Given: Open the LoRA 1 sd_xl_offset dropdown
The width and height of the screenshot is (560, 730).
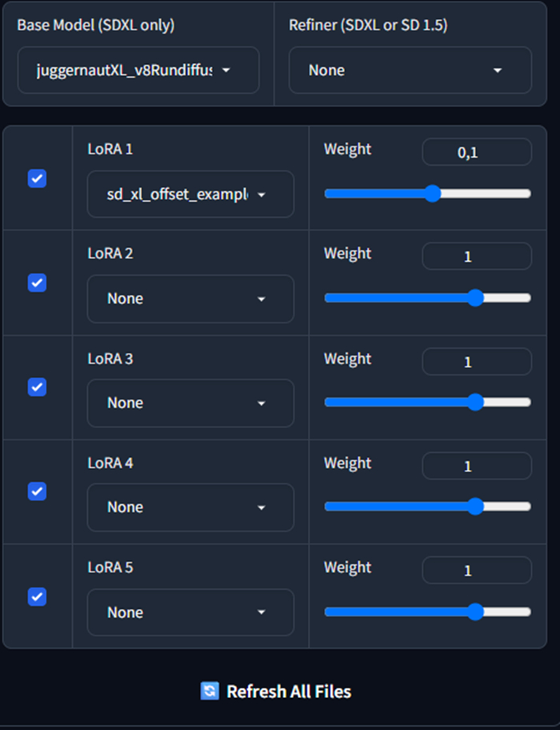Looking at the screenshot, I should [190, 195].
